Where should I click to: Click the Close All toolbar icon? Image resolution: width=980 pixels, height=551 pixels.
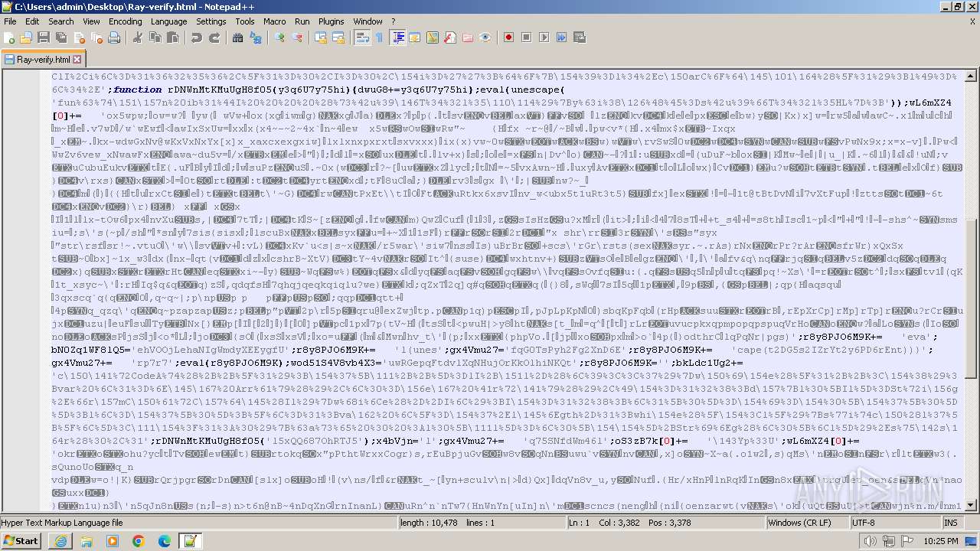point(97,37)
